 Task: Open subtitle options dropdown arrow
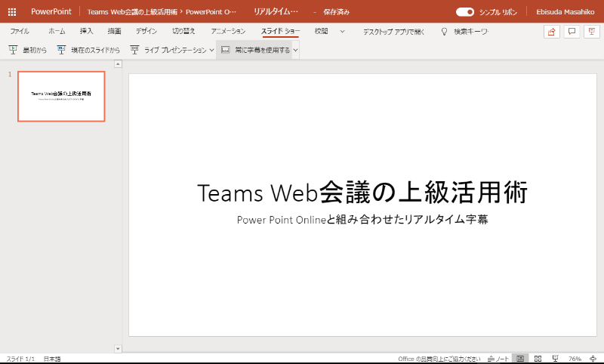(296, 50)
